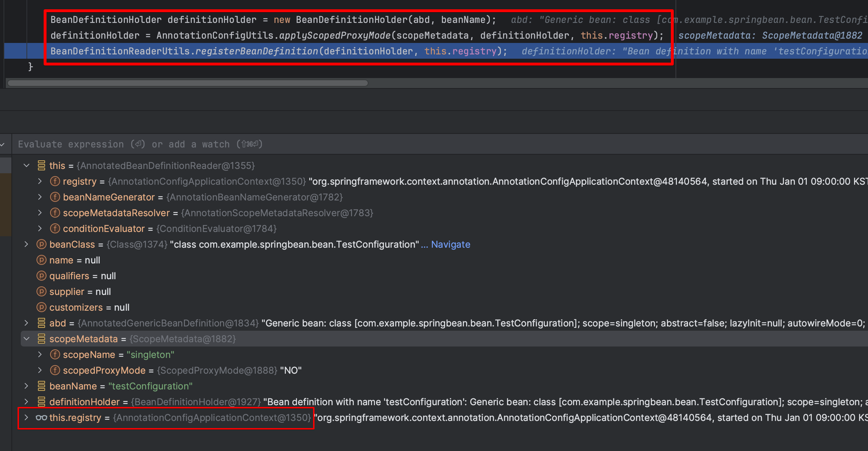Image resolution: width=868 pixels, height=451 pixels.
Task: Click the registry field icon
Action: tap(55, 181)
